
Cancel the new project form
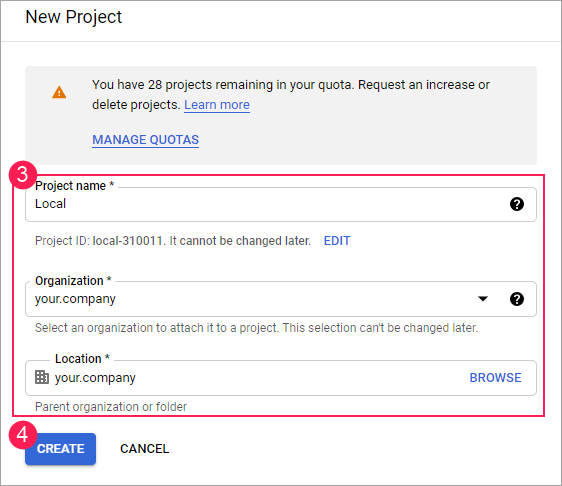click(x=144, y=449)
